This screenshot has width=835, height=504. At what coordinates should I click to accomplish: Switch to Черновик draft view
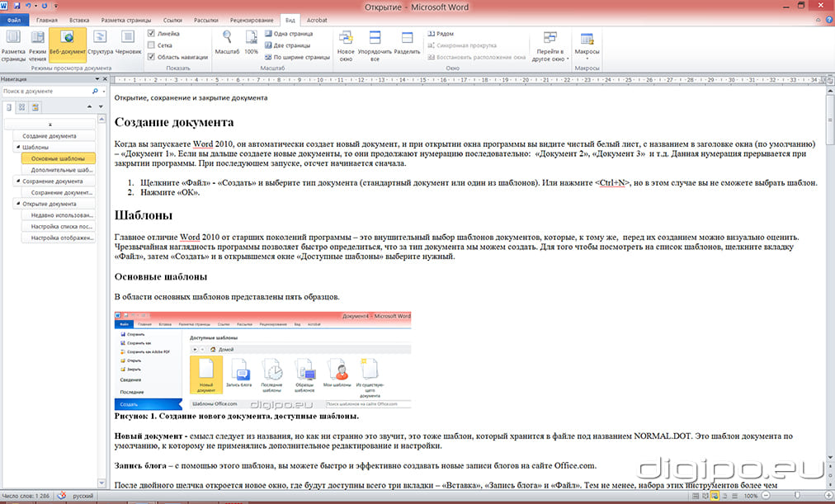126,43
